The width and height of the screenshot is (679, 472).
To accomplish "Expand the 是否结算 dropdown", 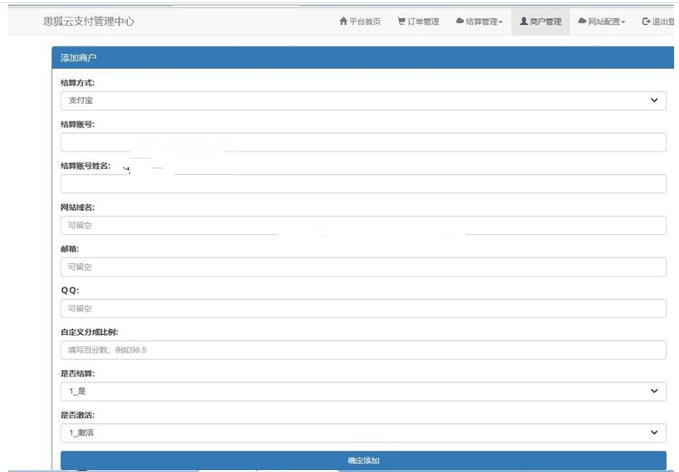I will point(363,391).
